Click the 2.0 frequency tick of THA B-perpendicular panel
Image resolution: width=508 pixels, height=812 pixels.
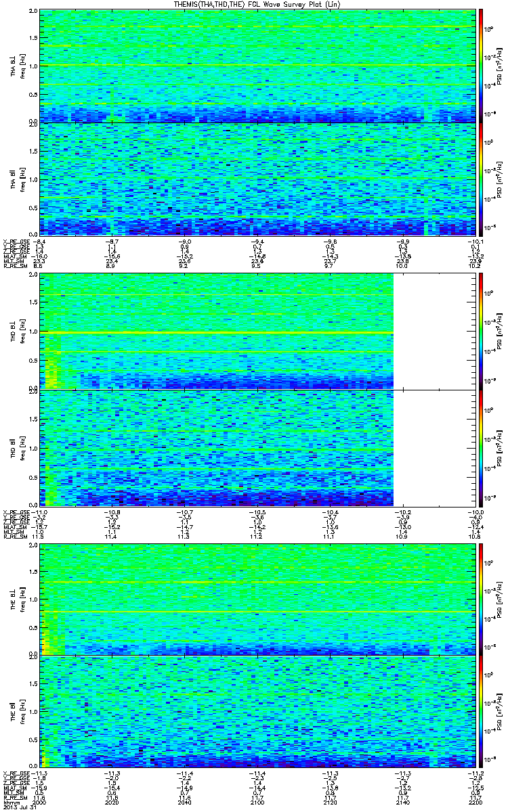[34, 12]
